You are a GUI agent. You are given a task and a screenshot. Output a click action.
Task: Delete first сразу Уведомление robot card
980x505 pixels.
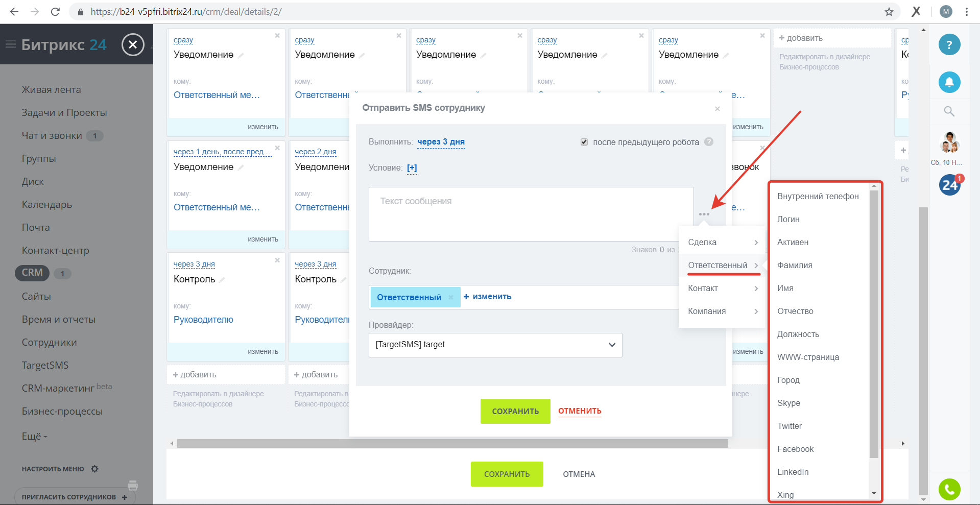click(277, 36)
